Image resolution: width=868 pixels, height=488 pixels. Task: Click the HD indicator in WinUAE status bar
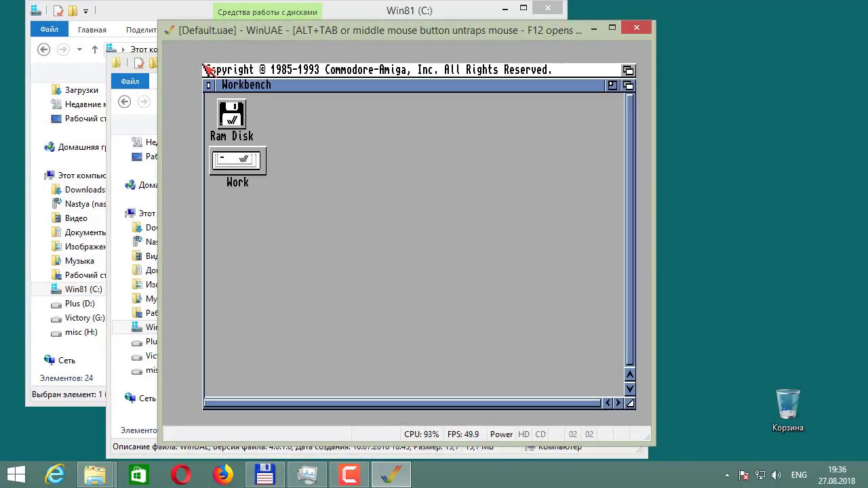point(524,434)
